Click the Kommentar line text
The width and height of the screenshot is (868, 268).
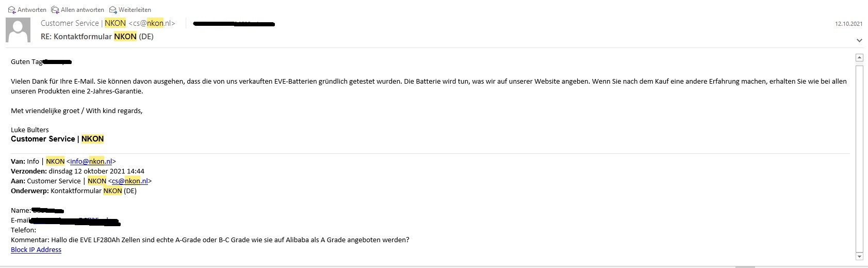[210, 240]
